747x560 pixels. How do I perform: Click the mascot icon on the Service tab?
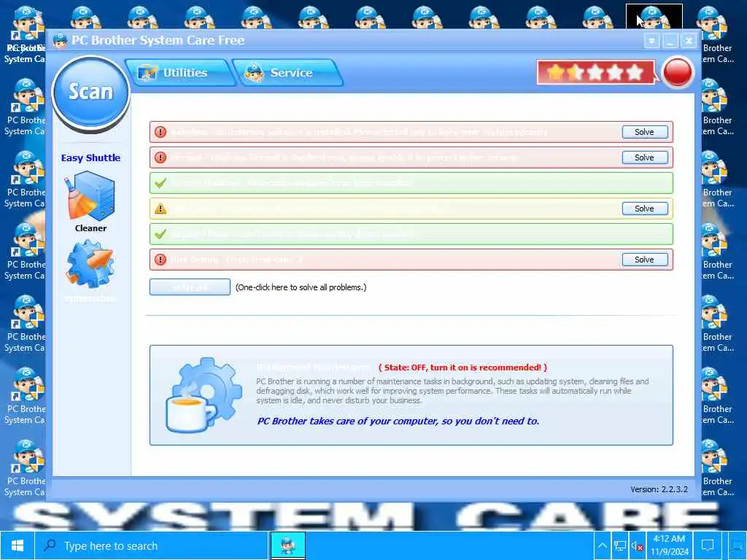click(254, 72)
